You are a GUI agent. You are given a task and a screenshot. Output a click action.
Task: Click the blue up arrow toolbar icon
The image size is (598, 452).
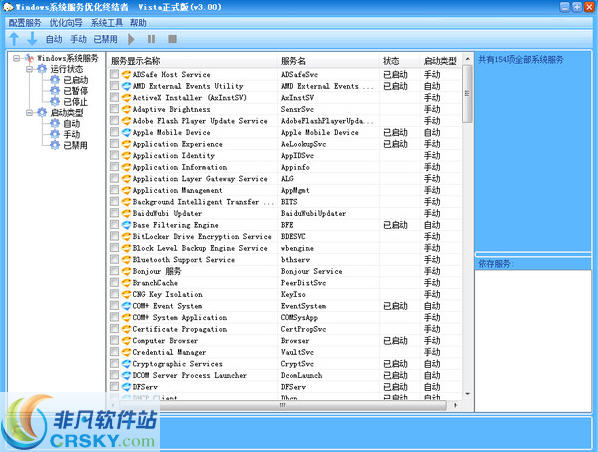14,39
